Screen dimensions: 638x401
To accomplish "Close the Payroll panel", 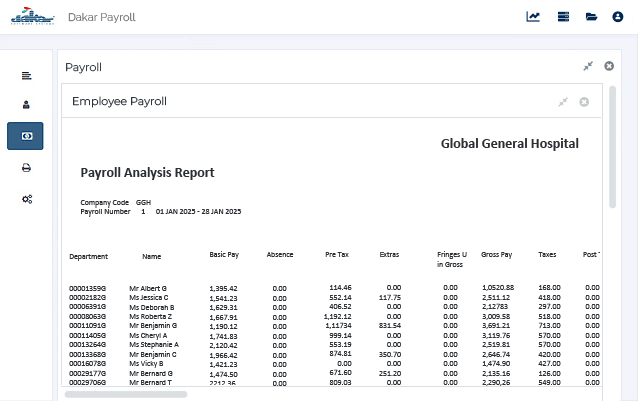I will point(609,66).
